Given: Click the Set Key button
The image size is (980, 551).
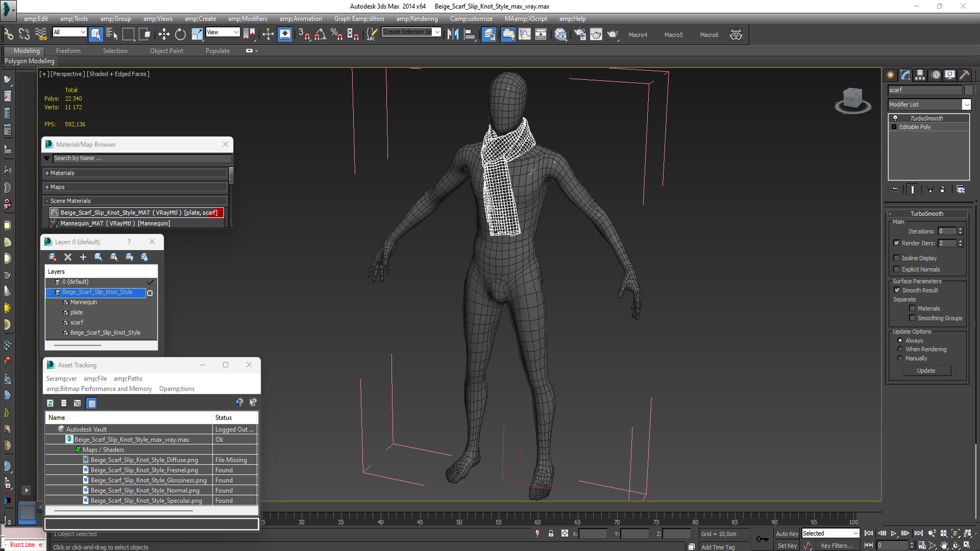Looking at the screenshot, I should (787, 545).
